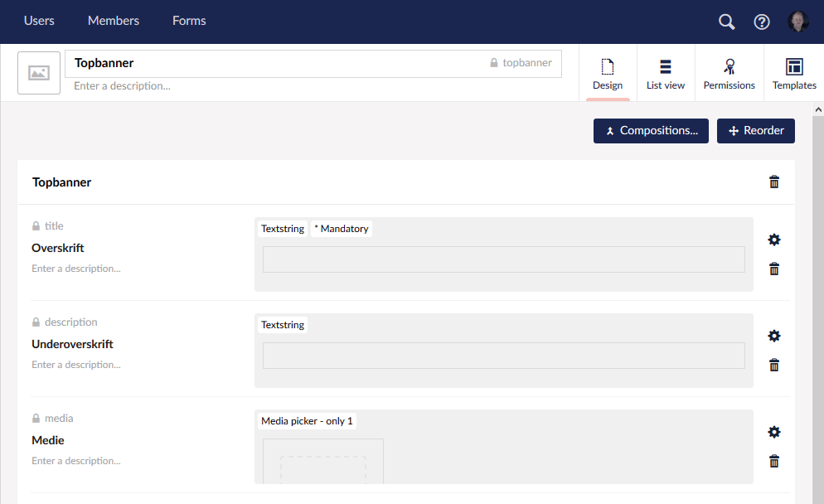Edit the Topbanner group name
The image size is (824, 504).
61,182
